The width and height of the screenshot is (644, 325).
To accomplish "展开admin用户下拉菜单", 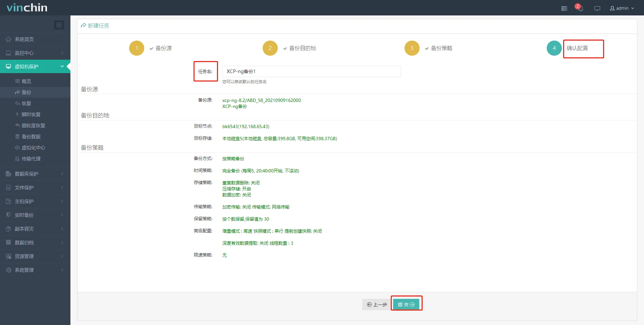I will point(622,8).
